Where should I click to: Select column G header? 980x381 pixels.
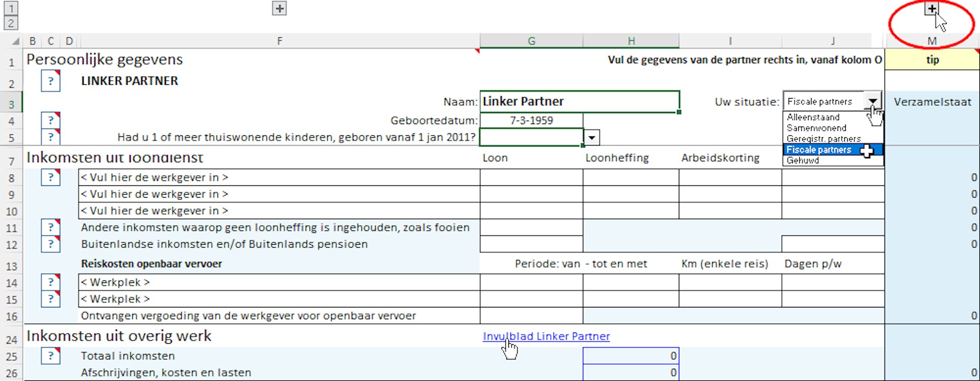point(531,41)
